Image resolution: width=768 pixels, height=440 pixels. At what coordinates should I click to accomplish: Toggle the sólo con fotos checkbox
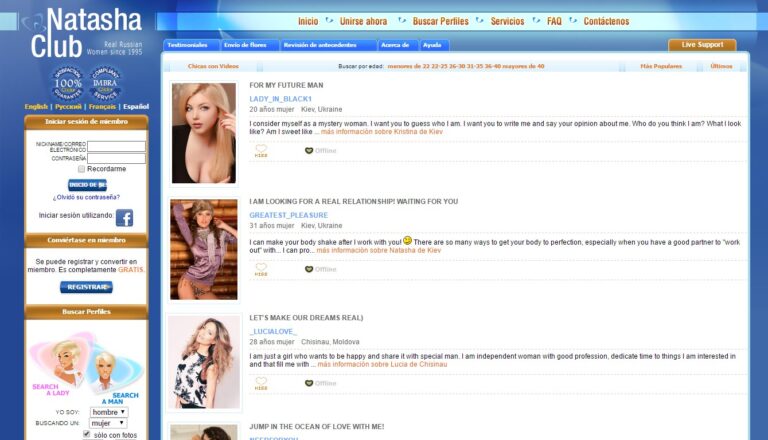87,434
